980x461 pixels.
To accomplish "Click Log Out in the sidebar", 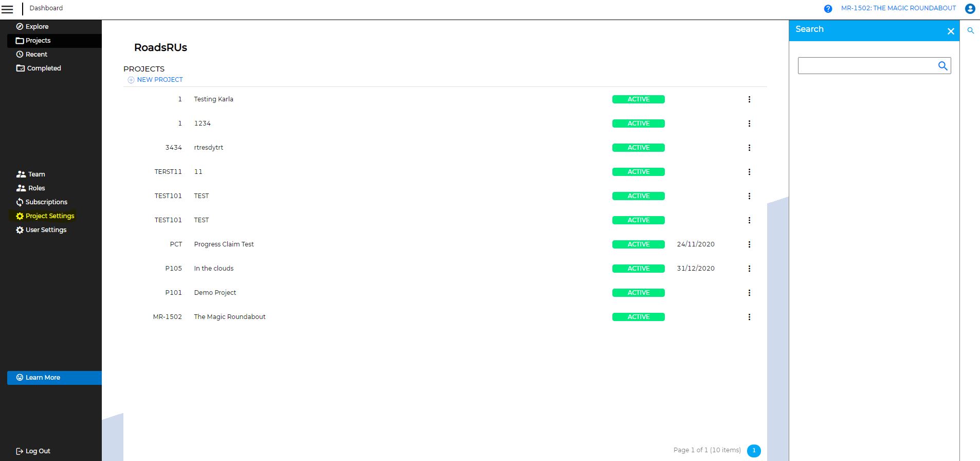I will [x=38, y=451].
